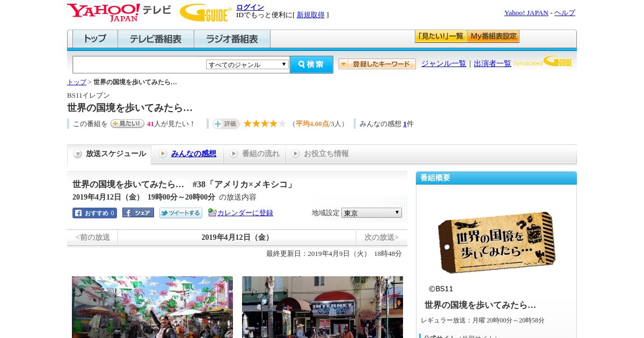This screenshot has width=644, height=338.
Task: Open the すべてのジャンル genre dropdown
Action: pos(247,64)
